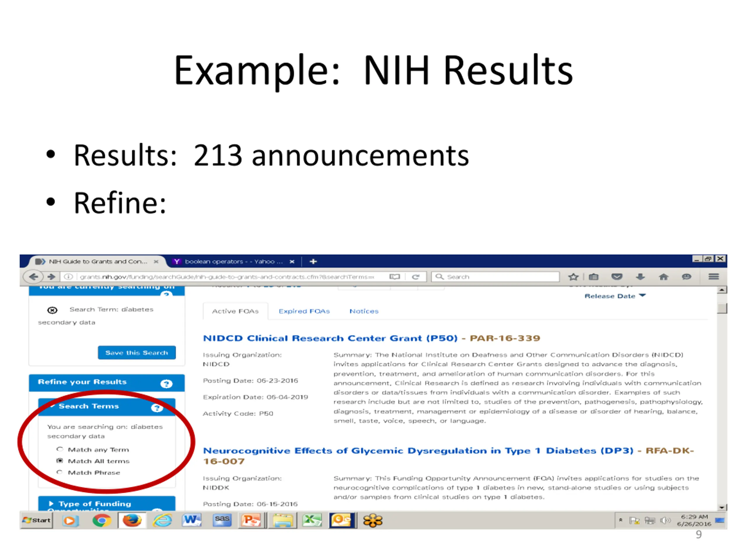Go back with the browser back arrow

[x=33, y=277]
